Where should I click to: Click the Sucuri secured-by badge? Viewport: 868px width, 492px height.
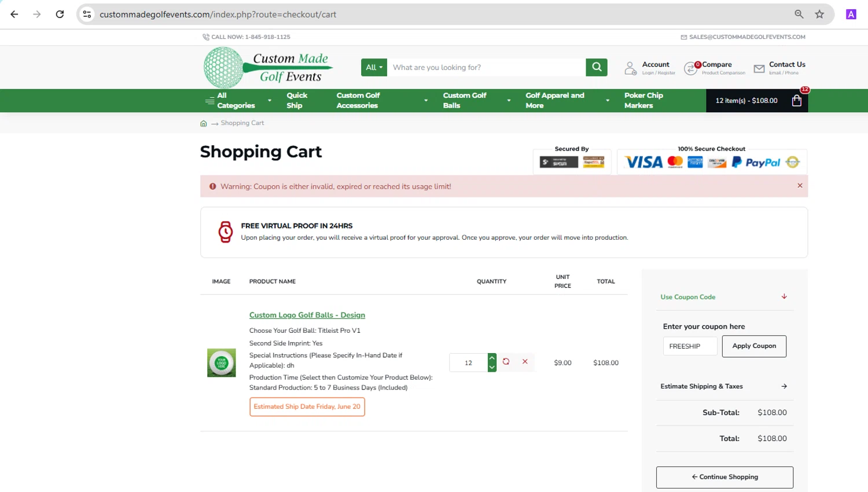559,163
